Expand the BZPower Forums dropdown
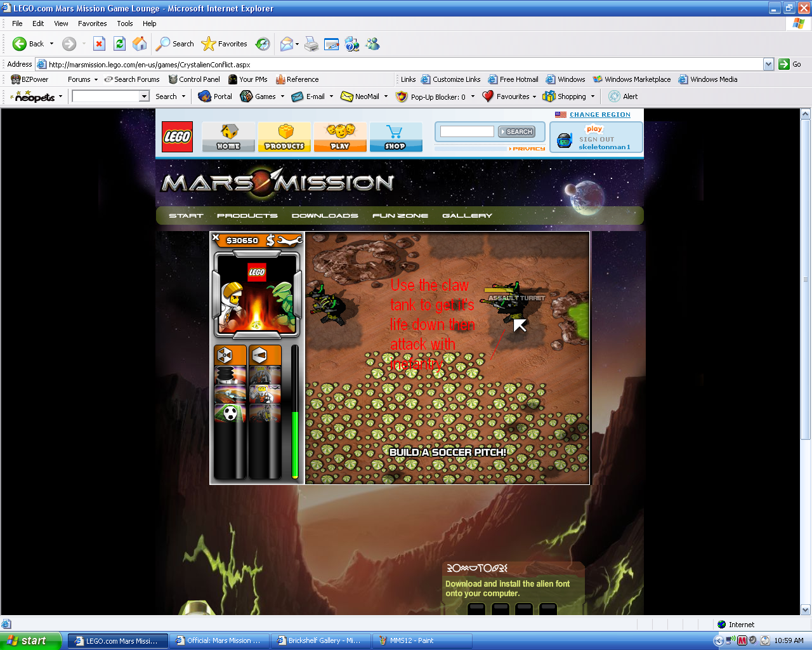Image resolution: width=812 pixels, height=650 pixels. click(96, 80)
